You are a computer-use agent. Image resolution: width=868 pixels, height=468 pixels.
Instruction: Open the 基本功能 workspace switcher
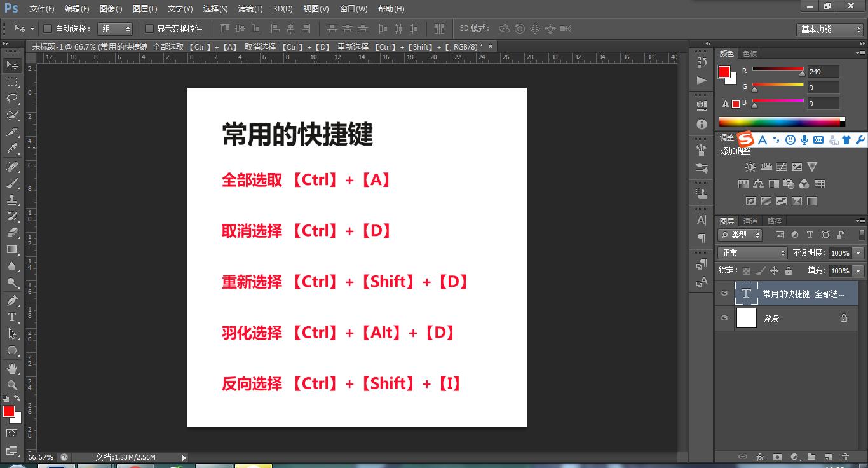coord(829,29)
